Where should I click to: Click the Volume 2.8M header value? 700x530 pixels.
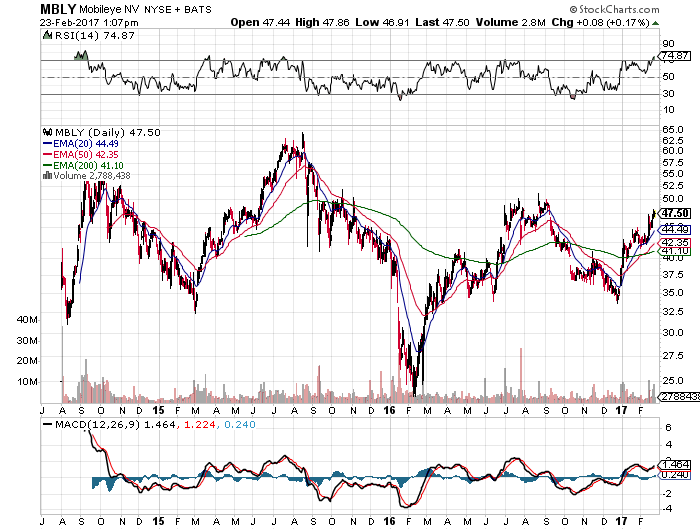click(510, 22)
